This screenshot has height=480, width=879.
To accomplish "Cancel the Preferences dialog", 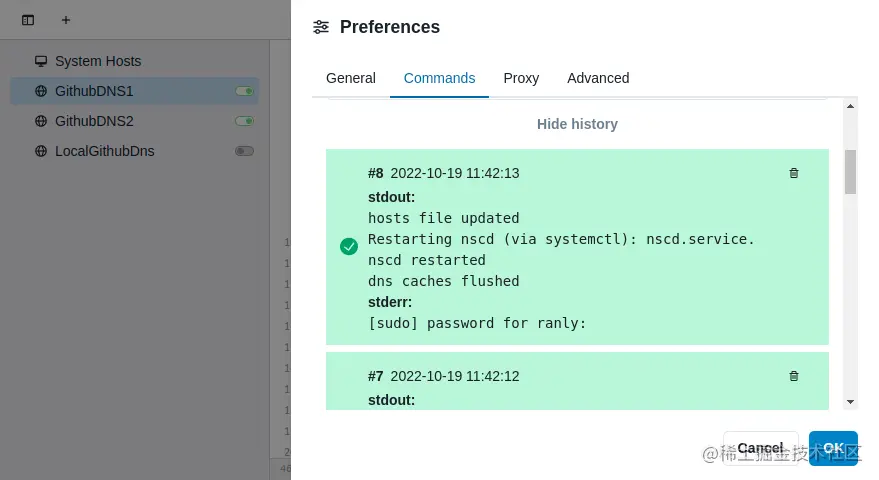I will click(x=760, y=448).
